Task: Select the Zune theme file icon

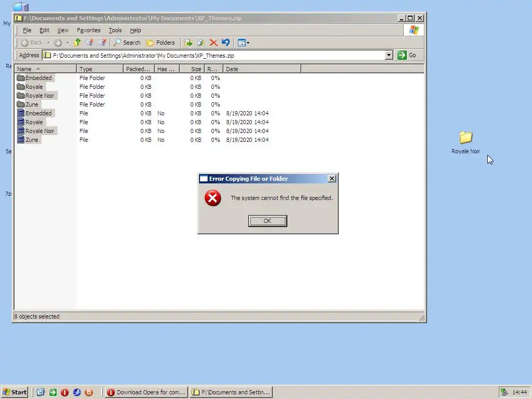Action: pyautogui.click(x=21, y=139)
